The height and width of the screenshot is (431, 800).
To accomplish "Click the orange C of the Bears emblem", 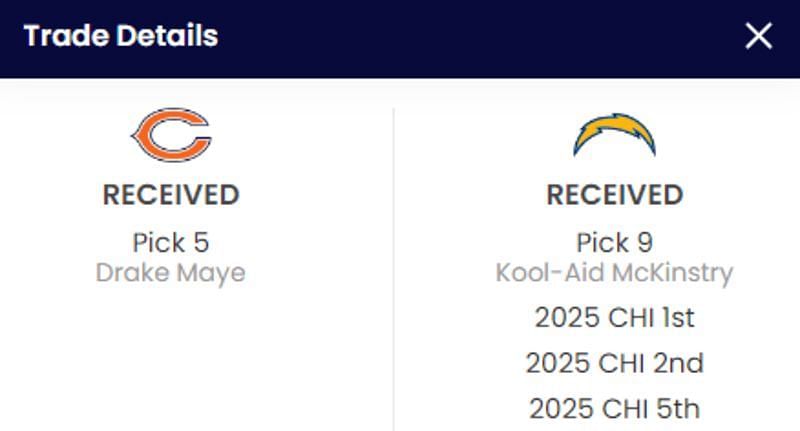I will point(150,135).
